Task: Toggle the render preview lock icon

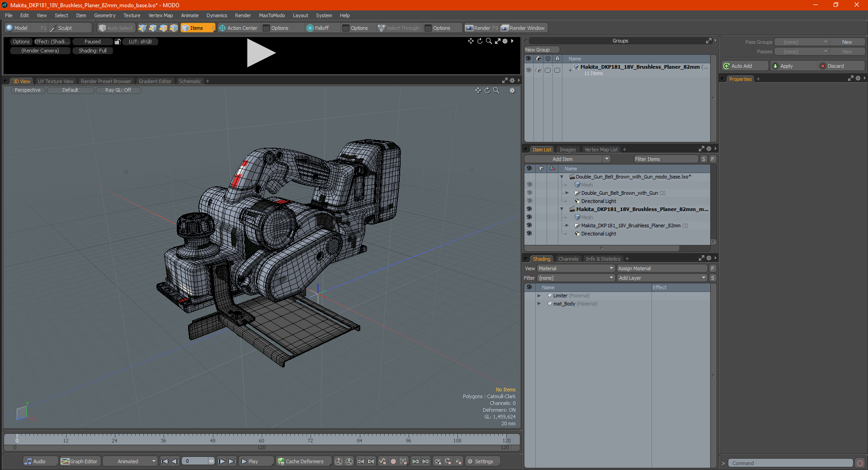Action: (118, 42)
